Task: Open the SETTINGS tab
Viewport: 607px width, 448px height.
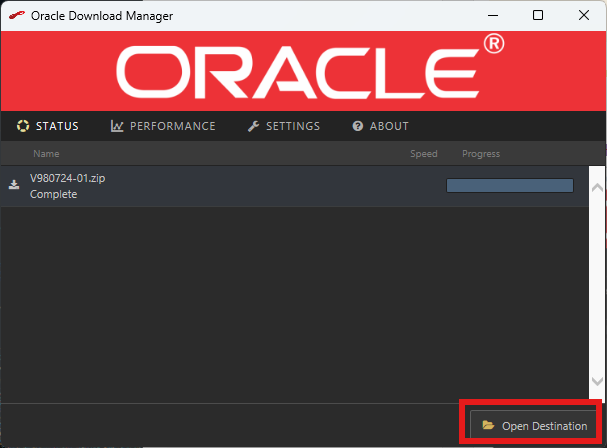Action: [284, 126]
